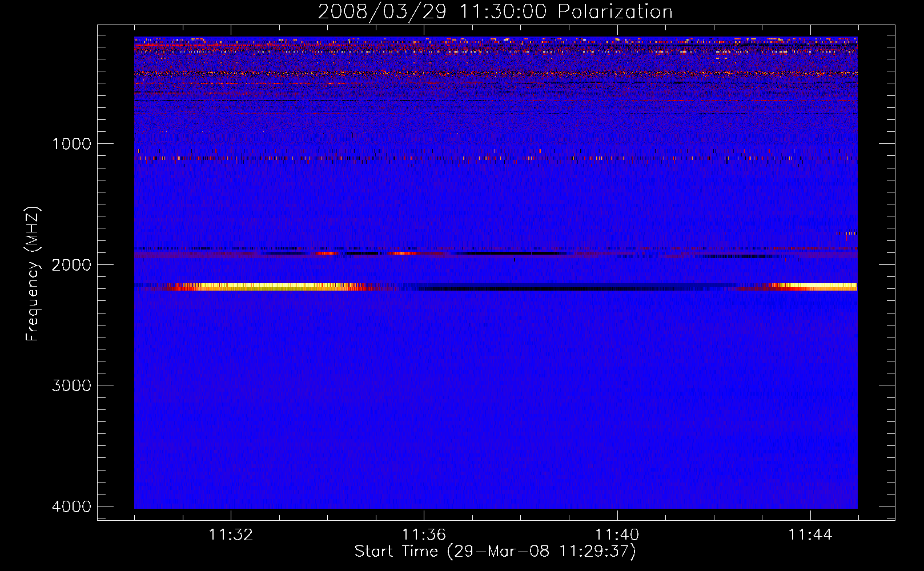This screenshot has width=924, height=571.
Task: Click the 'Frequency (MHZ)' axis label
Action: pyautogui.click(x=33, y=274)
